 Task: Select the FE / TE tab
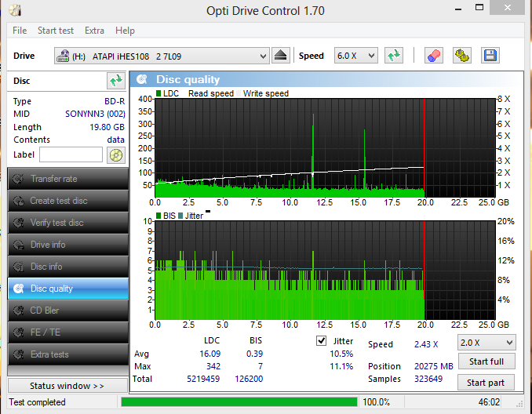point(68,332)
